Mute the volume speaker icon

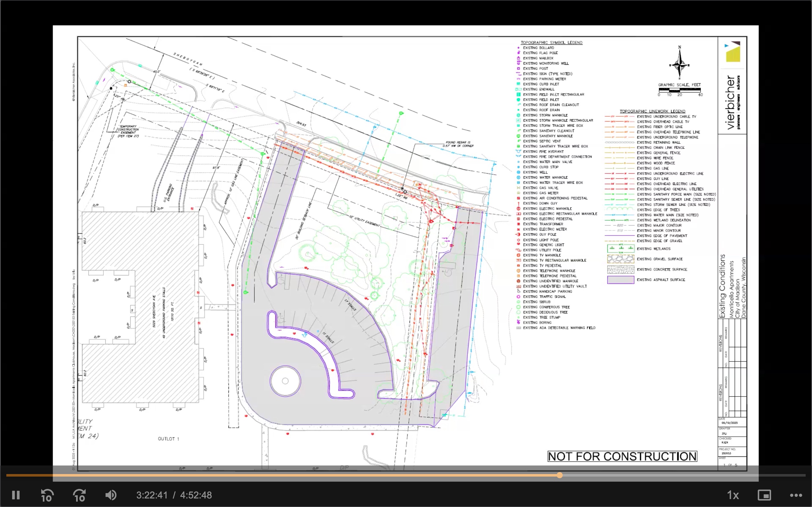111,495
